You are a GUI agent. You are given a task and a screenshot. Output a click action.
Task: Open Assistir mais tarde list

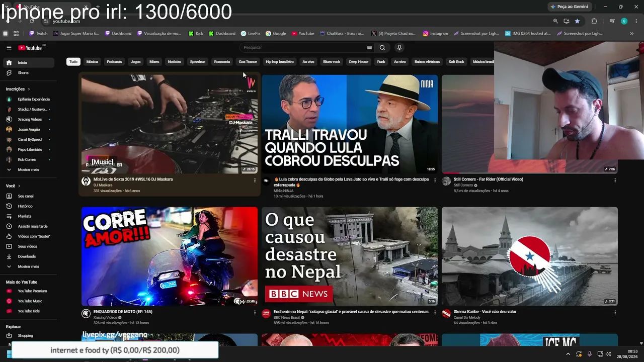[28, 226]
